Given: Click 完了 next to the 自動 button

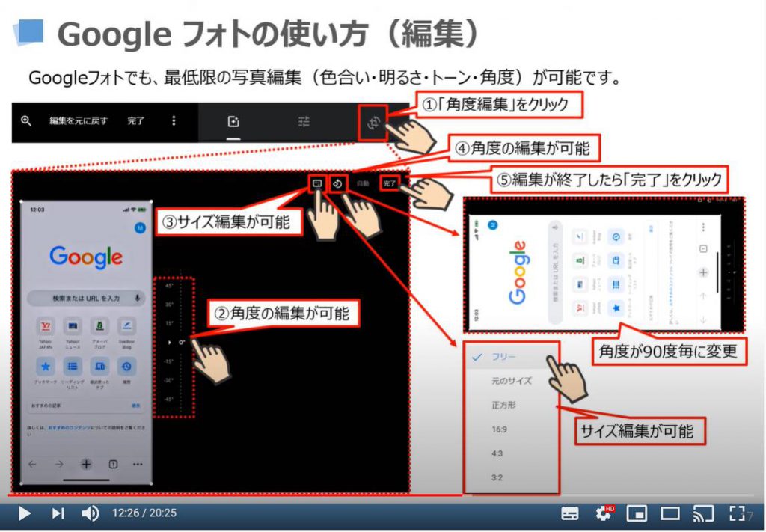Looking at the screenshot, I should [389, 183].
